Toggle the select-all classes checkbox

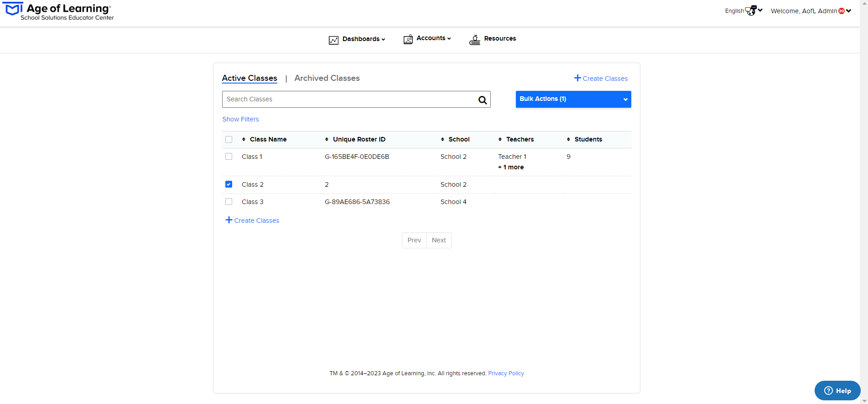pos(229,140)
